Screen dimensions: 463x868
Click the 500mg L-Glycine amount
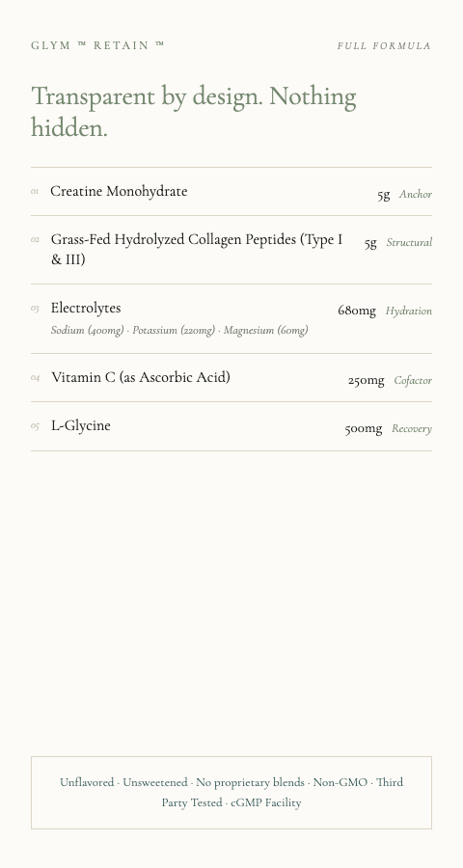pos(364,429)
